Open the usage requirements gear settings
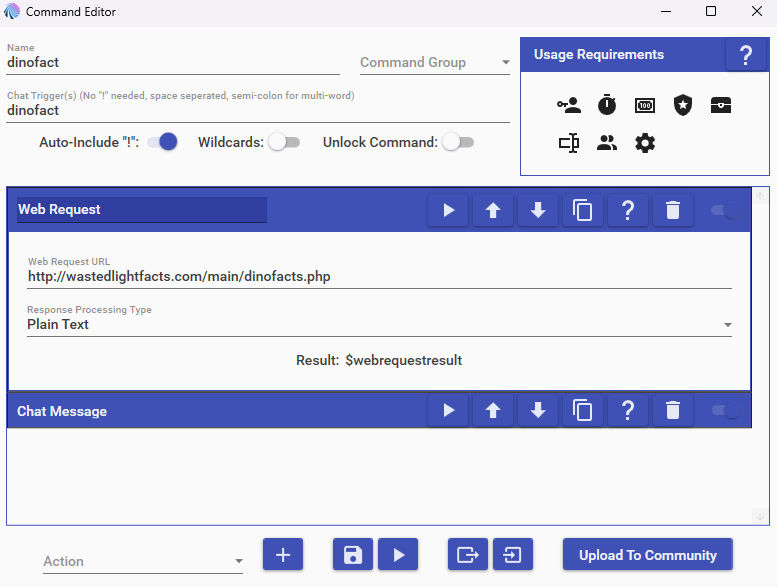Viewport: 777px width, 587px height. [645, 143]
